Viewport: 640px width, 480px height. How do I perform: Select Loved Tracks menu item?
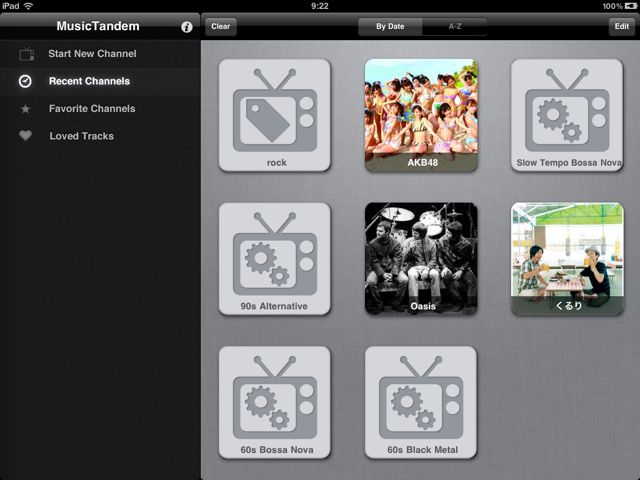pyautogui.click(x=100, y=136)
